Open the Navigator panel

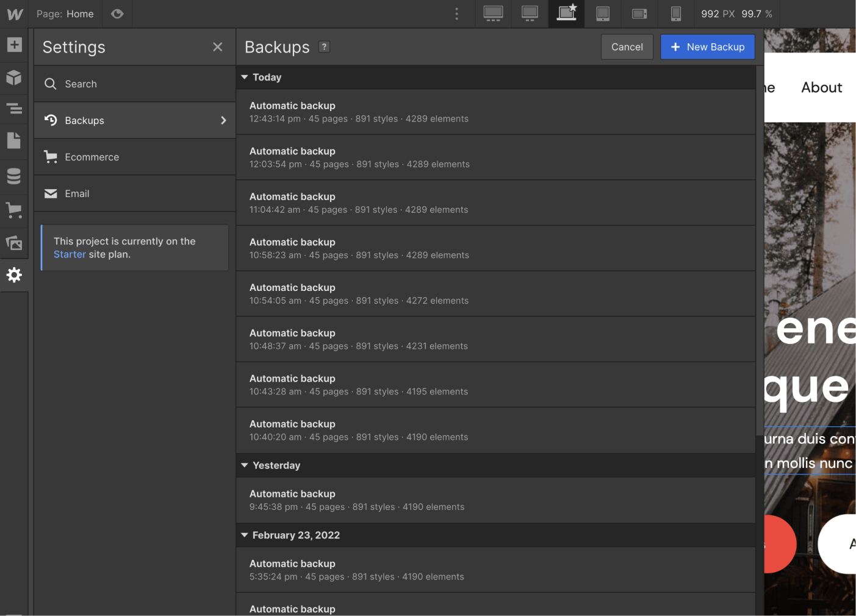click(x=13, y=109)
